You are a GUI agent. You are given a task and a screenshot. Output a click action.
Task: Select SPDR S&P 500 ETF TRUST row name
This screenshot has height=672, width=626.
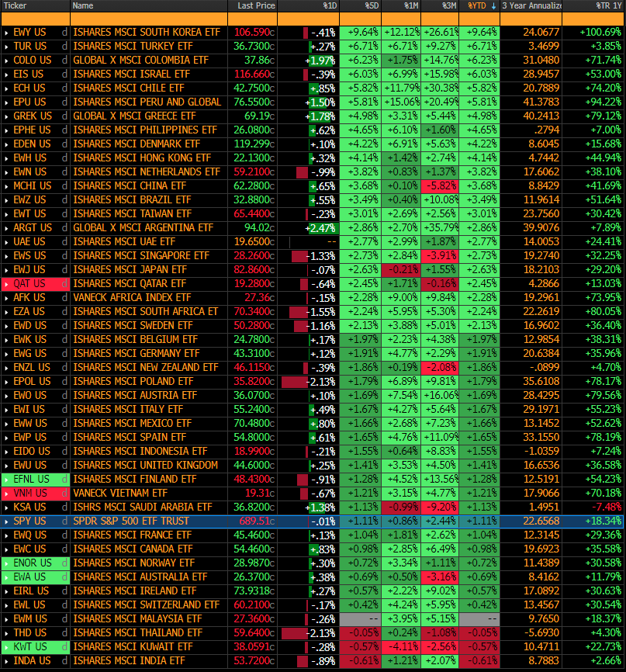click(x=130, y=521)
